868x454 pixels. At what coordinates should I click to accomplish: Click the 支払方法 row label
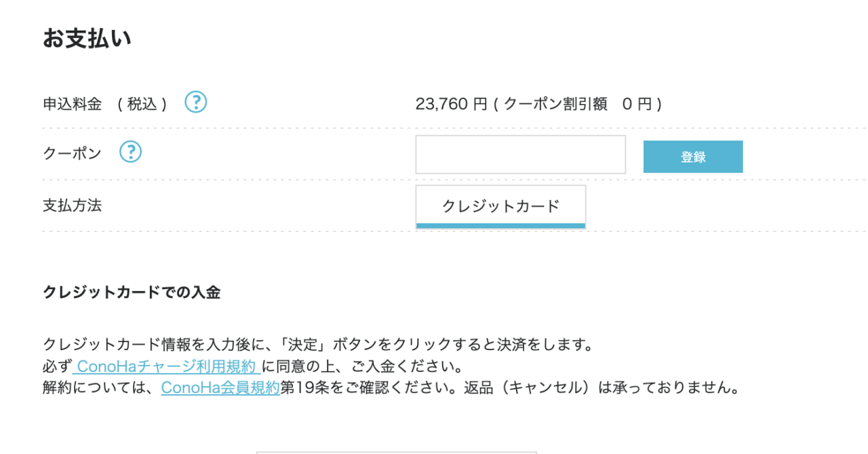[x=72, y=205]
